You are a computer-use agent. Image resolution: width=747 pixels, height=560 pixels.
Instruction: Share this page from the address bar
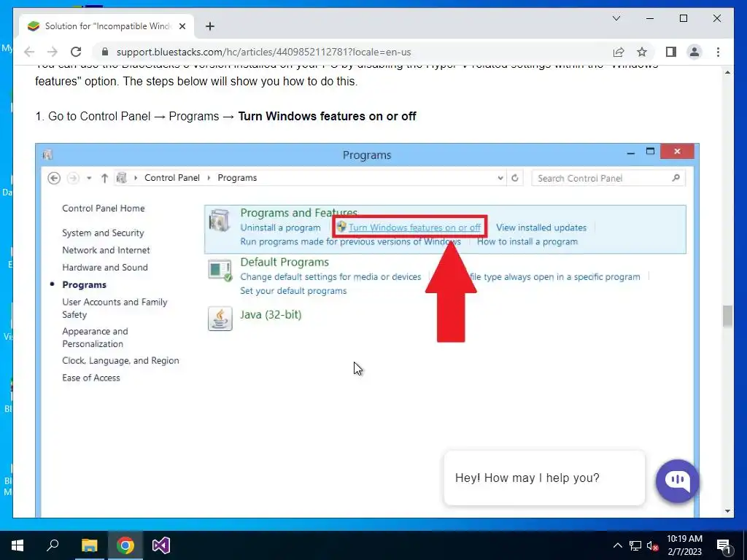click(619, 52)
